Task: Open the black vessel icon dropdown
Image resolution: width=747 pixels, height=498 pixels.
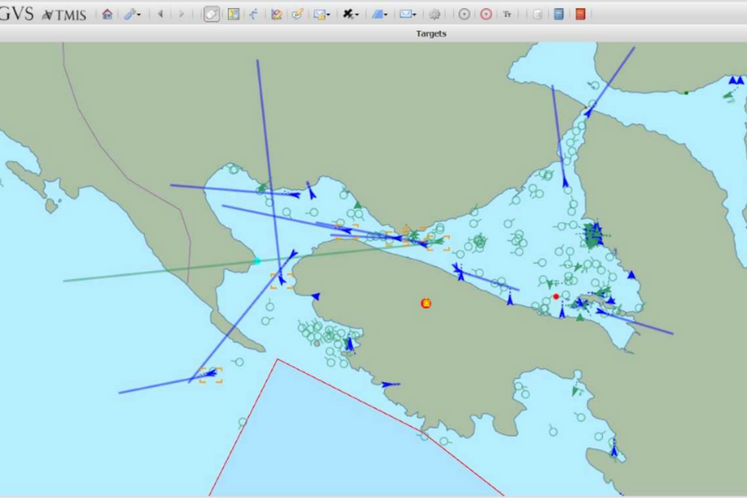Action: click(x=350, y=14)
